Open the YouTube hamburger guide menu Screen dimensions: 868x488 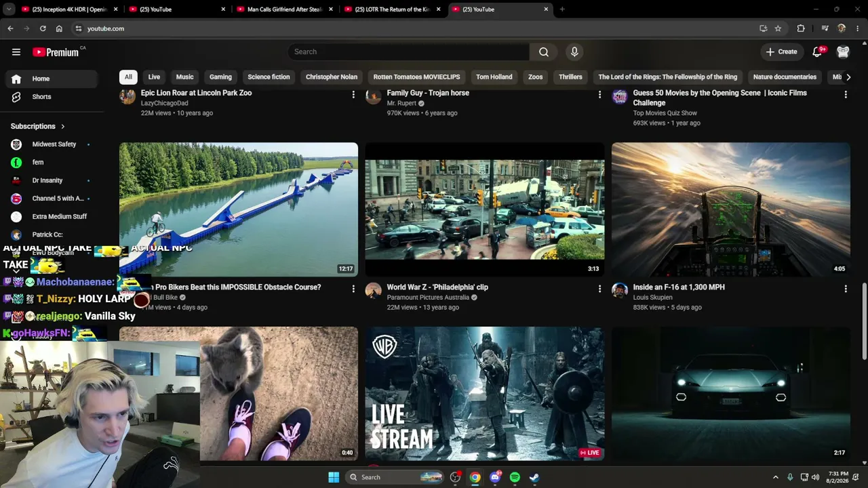tap(16, 52)
